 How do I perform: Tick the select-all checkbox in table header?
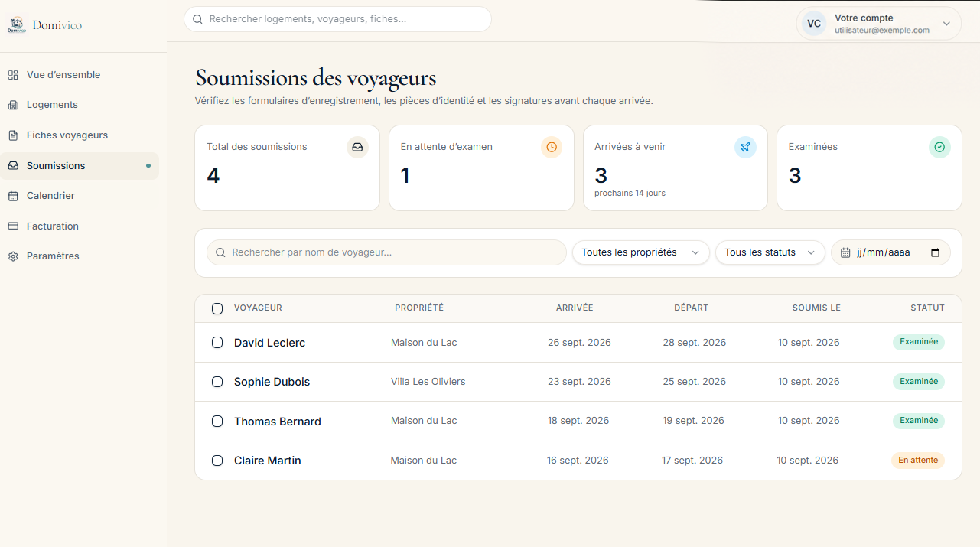click(x=217, y=308)
